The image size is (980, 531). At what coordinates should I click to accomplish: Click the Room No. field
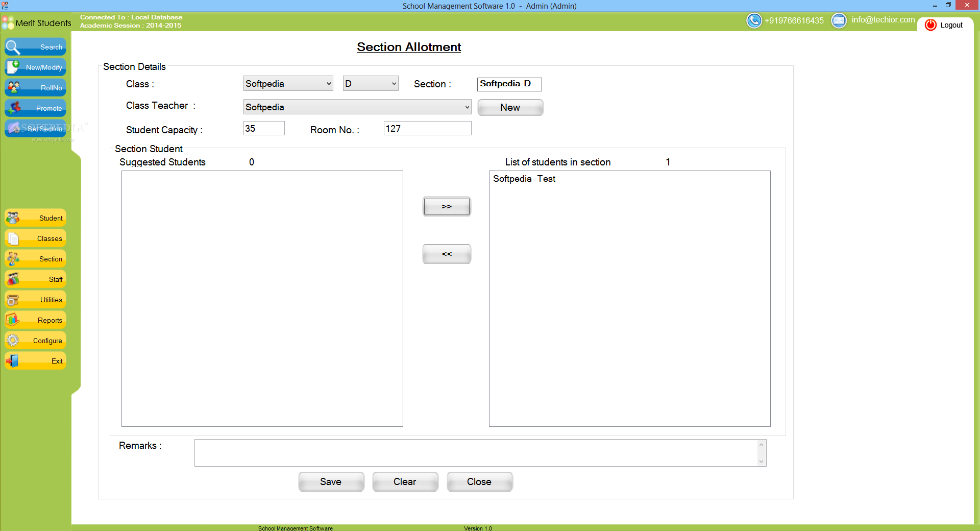tap(427, 128)
